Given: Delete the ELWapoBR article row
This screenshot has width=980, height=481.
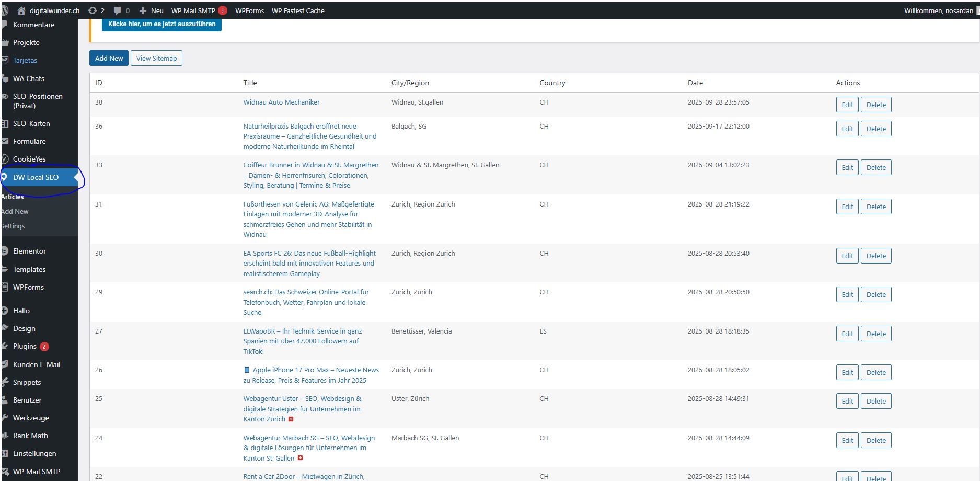Looking at the screenshot, I should (x=876, y=334).
